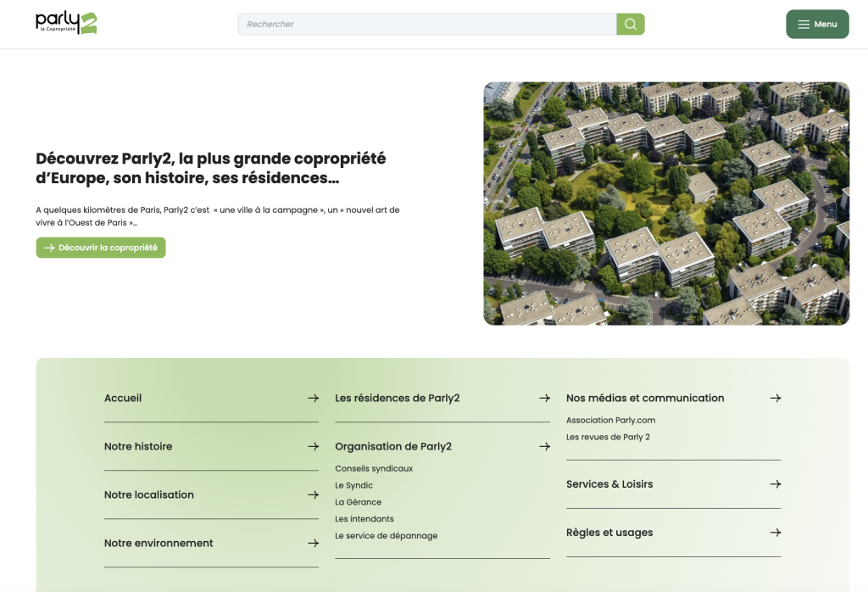Screen dimensions: 868x592
Task: Open the green Menu button
Action: coord(816,25)
